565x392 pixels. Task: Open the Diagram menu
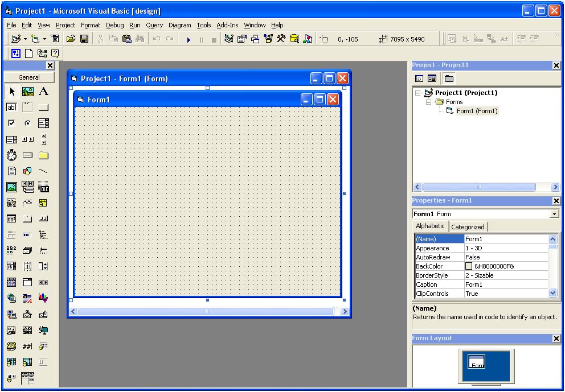tap(180, 25)
